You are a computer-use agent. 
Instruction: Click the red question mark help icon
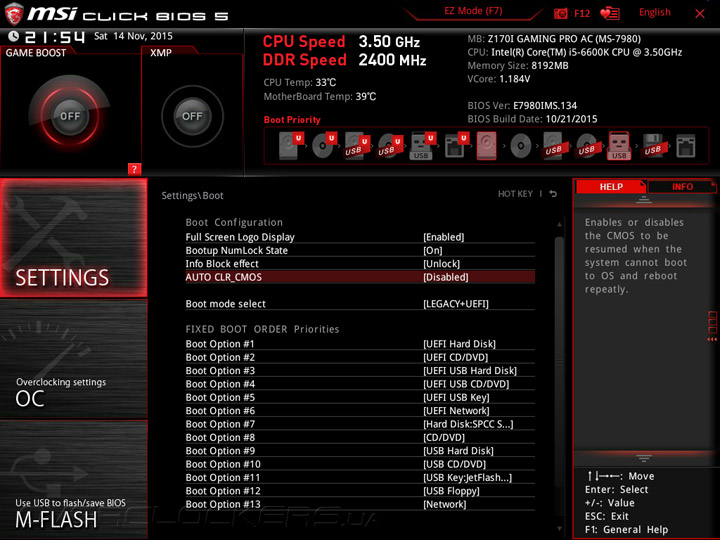[134, 169]
